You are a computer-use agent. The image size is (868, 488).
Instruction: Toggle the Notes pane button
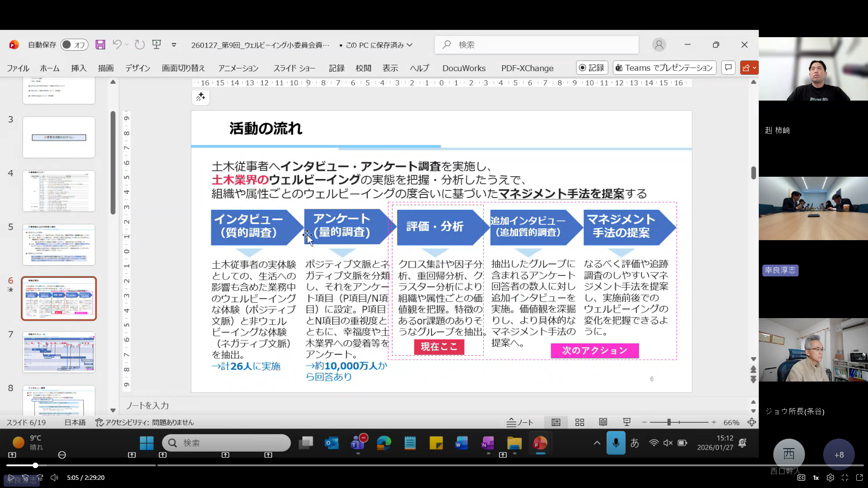pyautogui.click(x=520, y=422)
